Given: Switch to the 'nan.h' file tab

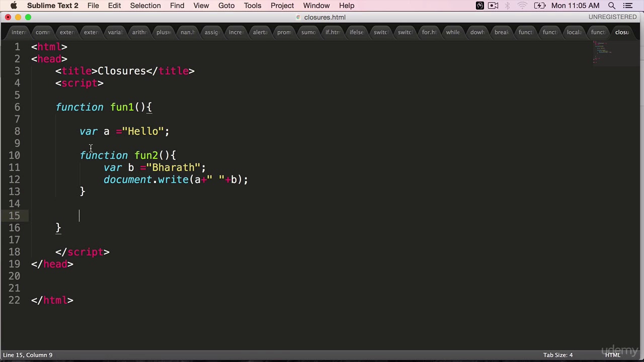Looking at the screenshot, I should coord(188,32).
